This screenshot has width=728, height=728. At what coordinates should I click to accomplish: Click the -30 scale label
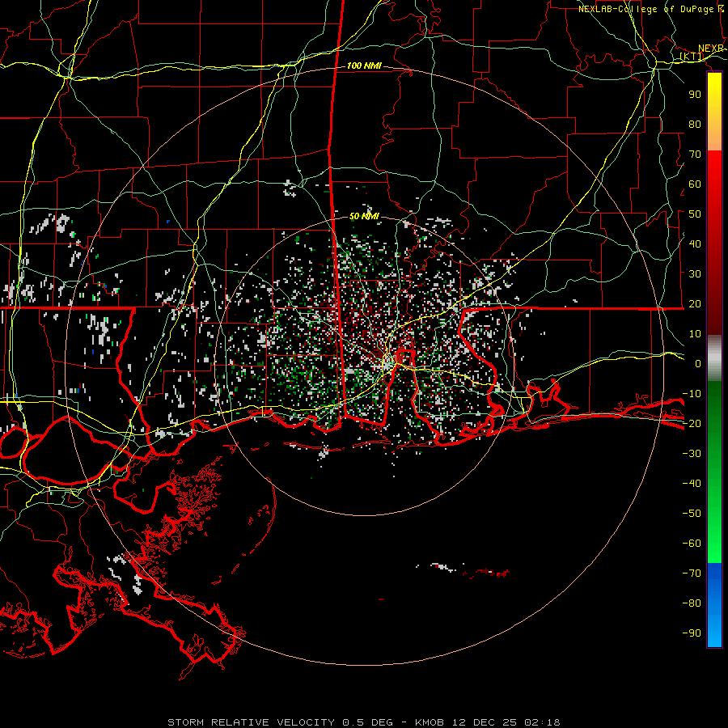(x=692, y=454)
